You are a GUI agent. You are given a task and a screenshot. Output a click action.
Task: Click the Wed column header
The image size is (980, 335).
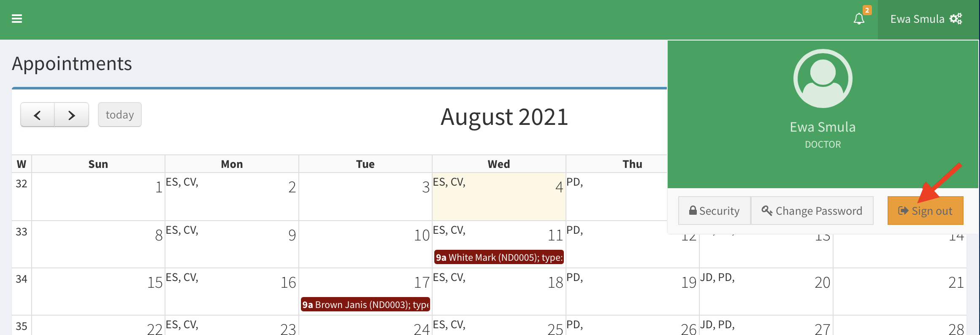coord(499,164)
